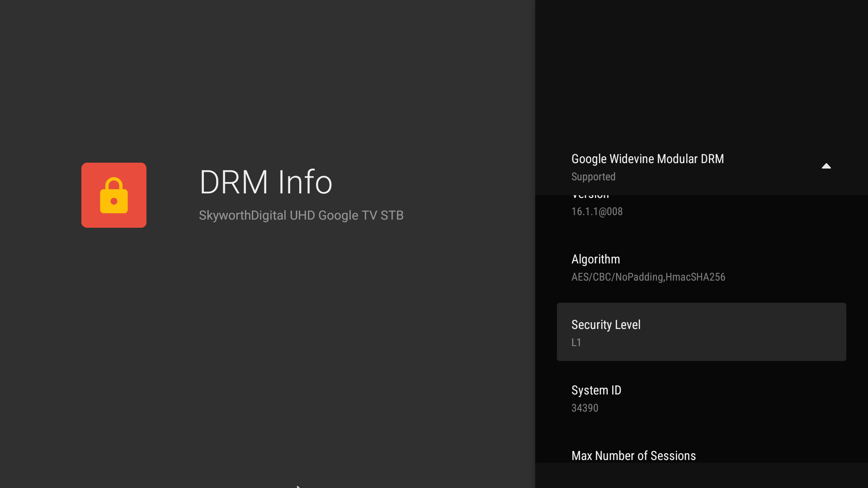Click the DRM Info title
Screen dimensions: 868x488
point(266,182)
